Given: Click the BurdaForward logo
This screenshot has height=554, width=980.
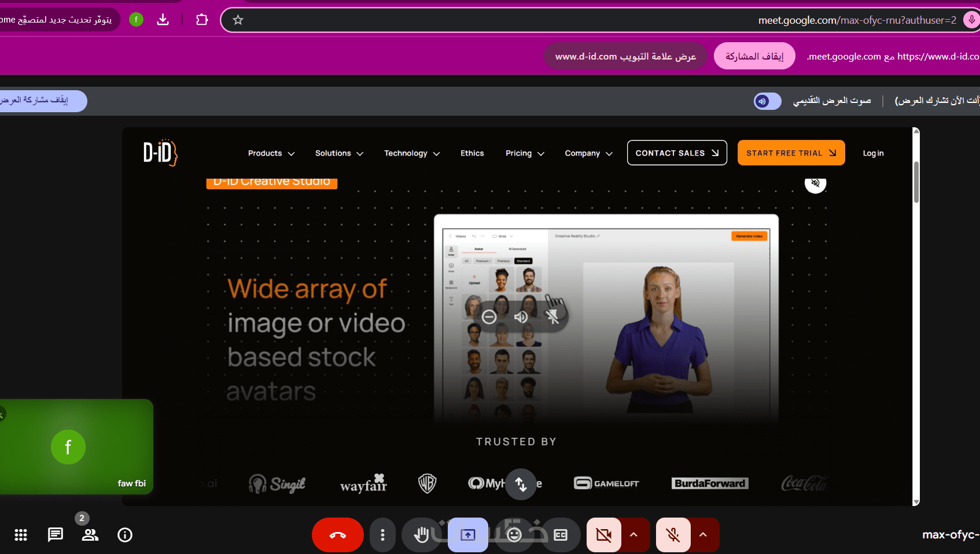Looking at the screenshot, I should click(x=710, y=483).
